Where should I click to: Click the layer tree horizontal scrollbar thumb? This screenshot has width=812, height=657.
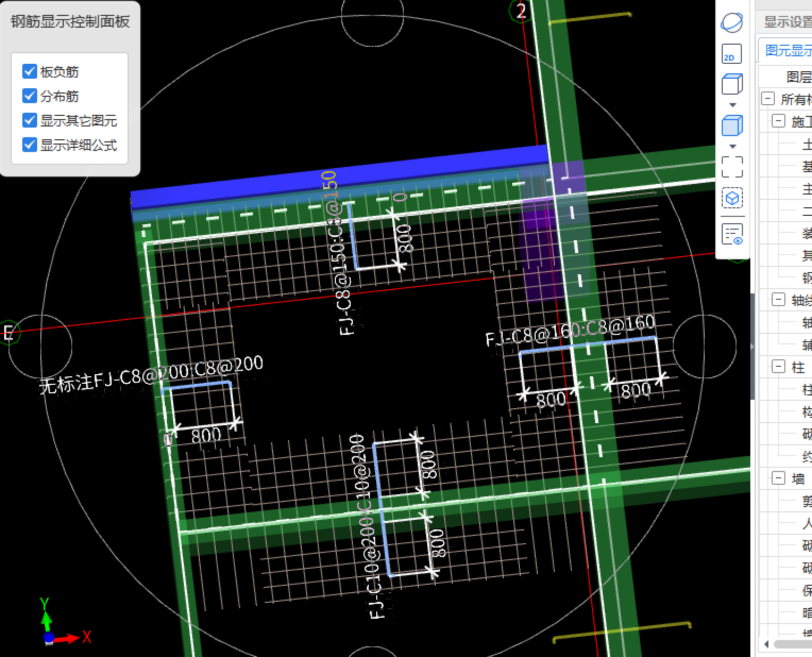[x=793, y=644]
